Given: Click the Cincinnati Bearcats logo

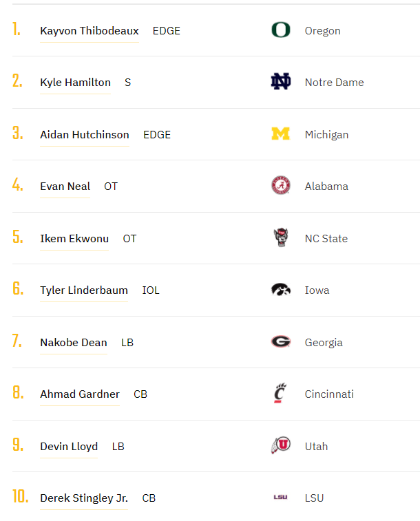Looking at the screenshot, I should point(280,394).
